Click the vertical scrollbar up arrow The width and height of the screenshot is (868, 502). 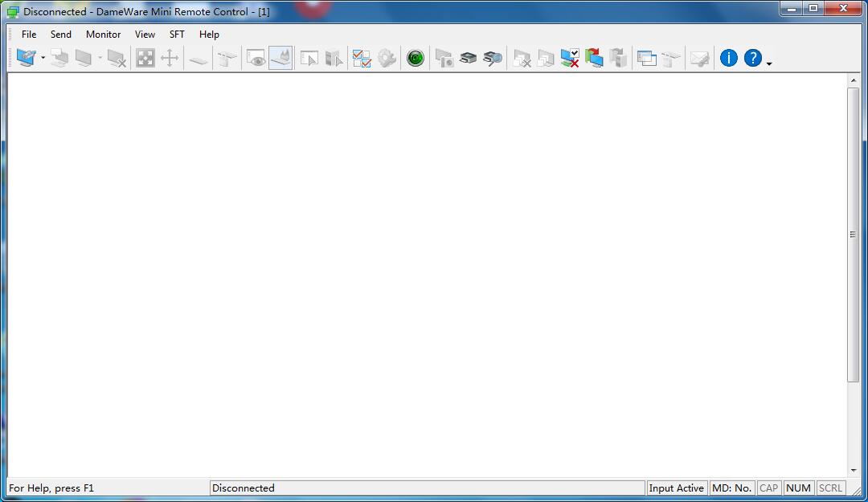[x=853, y=80]
